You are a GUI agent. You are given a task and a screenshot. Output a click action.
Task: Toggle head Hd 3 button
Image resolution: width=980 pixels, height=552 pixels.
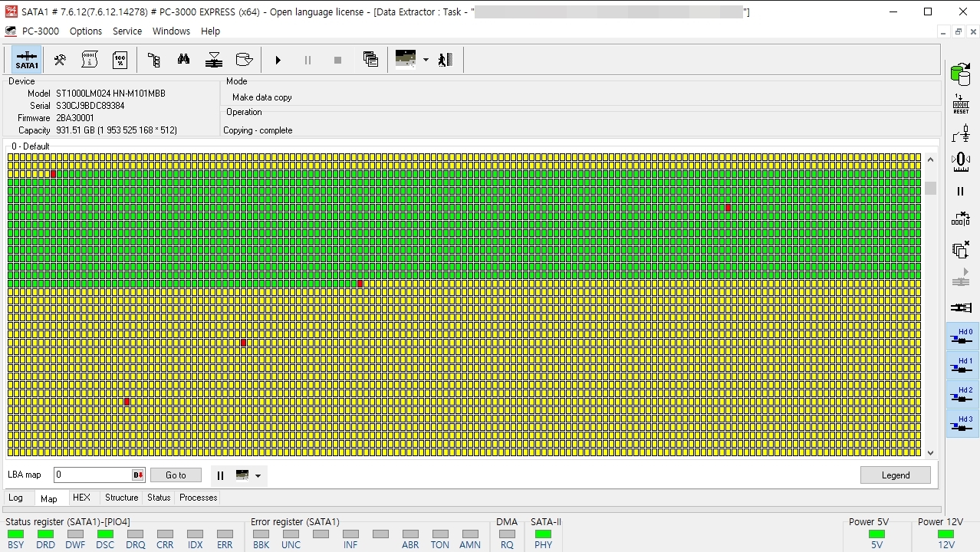click(x=962, y=424)
